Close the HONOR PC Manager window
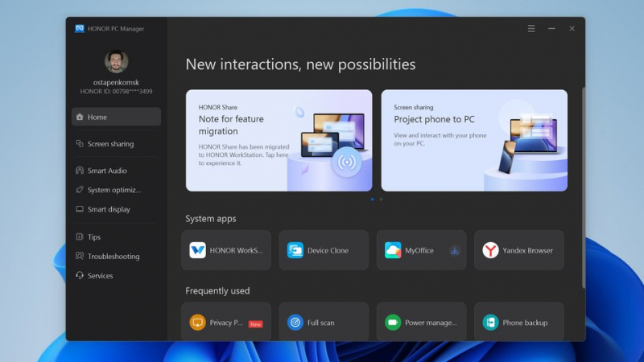 point(572,28)
